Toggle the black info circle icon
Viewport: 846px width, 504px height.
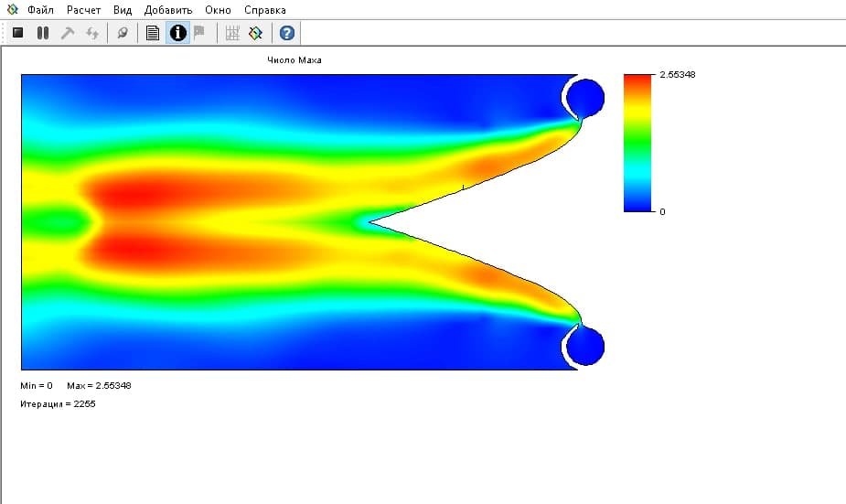pos(177,33)
